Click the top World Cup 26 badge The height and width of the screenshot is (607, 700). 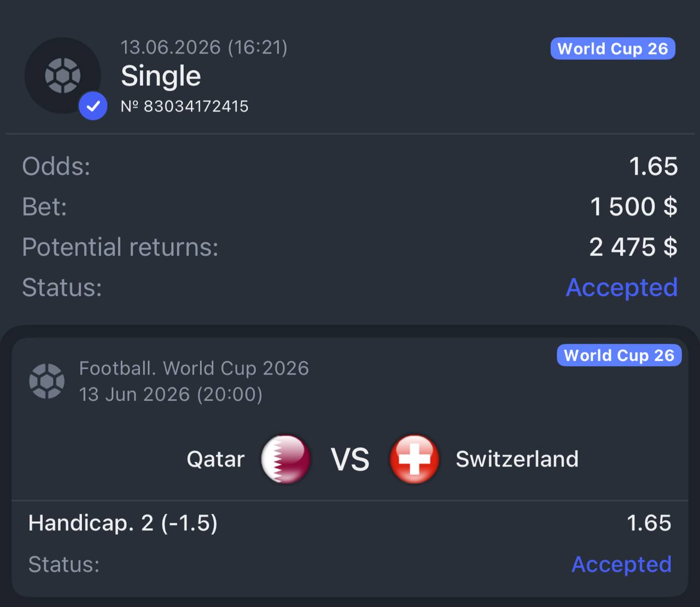coord(612,49)
